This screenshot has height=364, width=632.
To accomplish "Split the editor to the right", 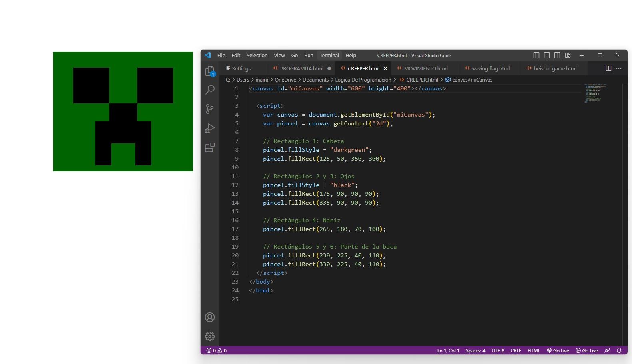I will [x=608, y=68].
